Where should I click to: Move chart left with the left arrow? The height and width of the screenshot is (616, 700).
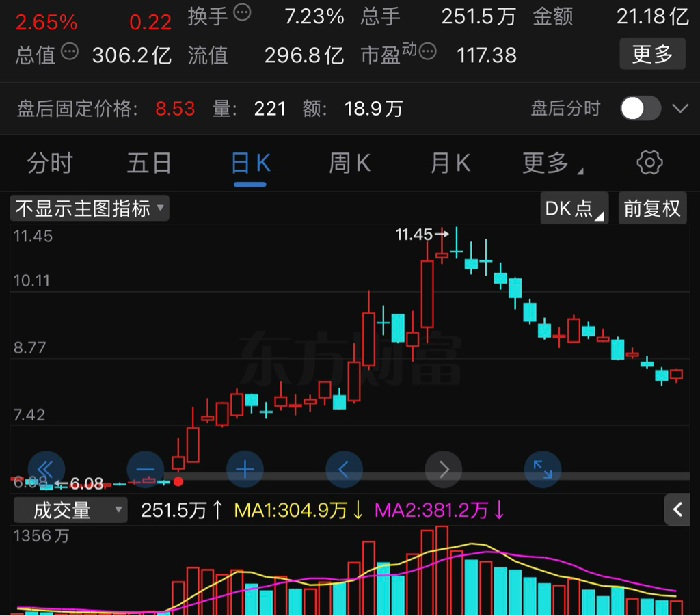click(x=344, y=470)
